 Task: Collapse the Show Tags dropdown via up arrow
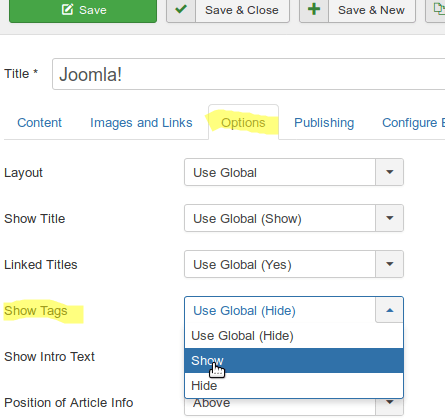pos(389,310)
